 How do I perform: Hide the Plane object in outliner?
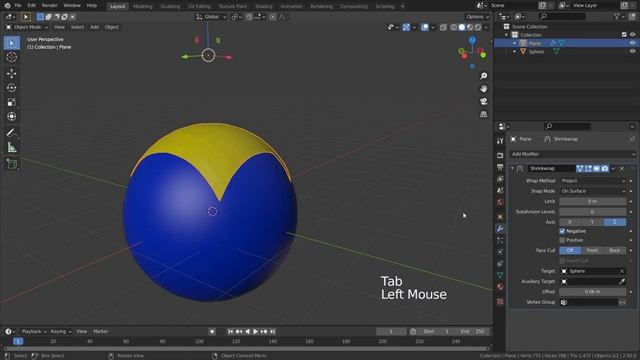click(x=632, y=43)
